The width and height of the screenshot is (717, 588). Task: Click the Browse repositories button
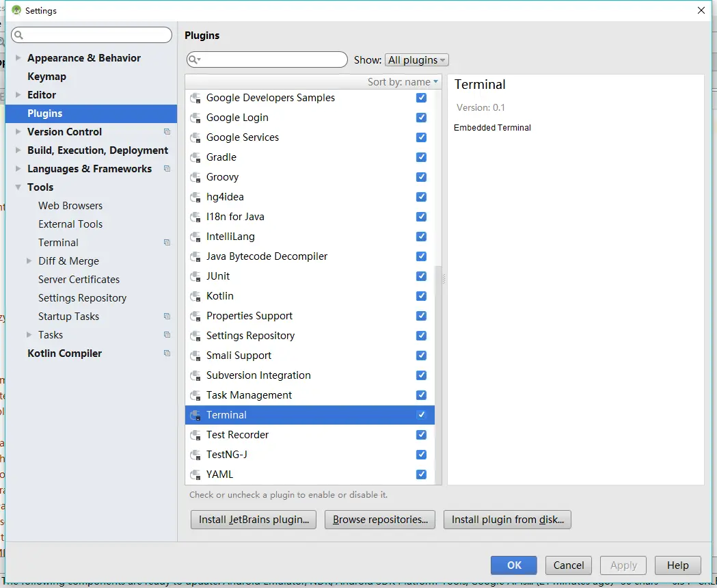(380, 520)
